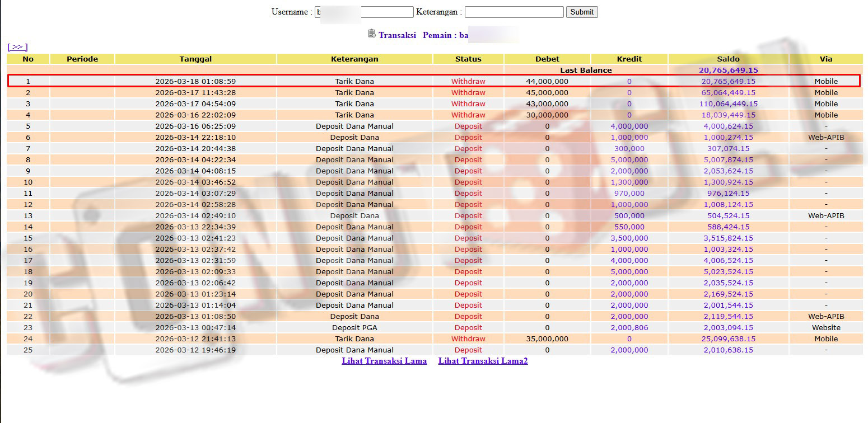
Task: Click the Submit button
Action: coord(582,12)
